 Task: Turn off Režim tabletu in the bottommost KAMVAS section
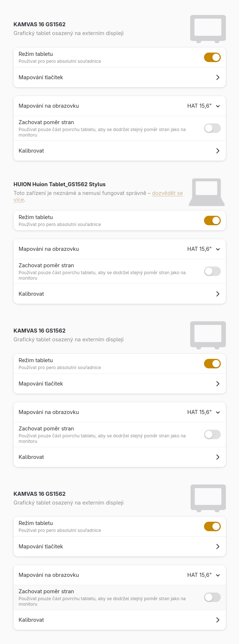[x=212, y=526]
